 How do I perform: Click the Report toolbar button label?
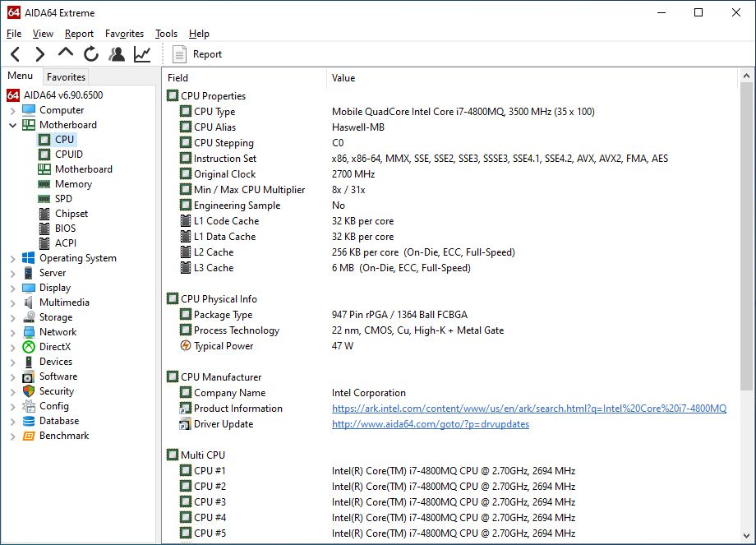point(207,54)
